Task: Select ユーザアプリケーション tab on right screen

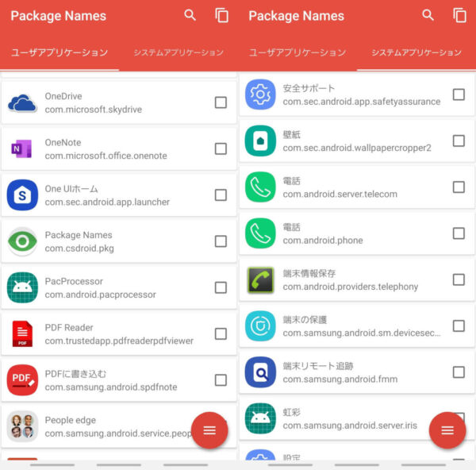Action: 297,52
